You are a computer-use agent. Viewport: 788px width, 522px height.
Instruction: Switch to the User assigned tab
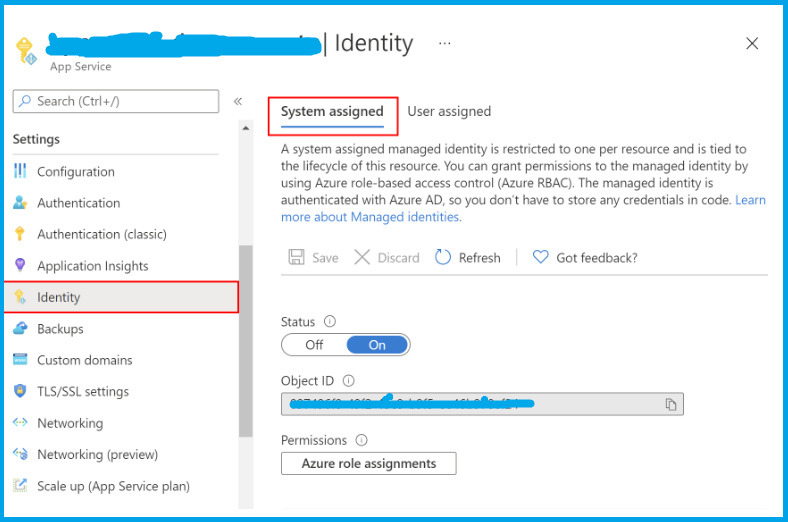tap(449, 112)
